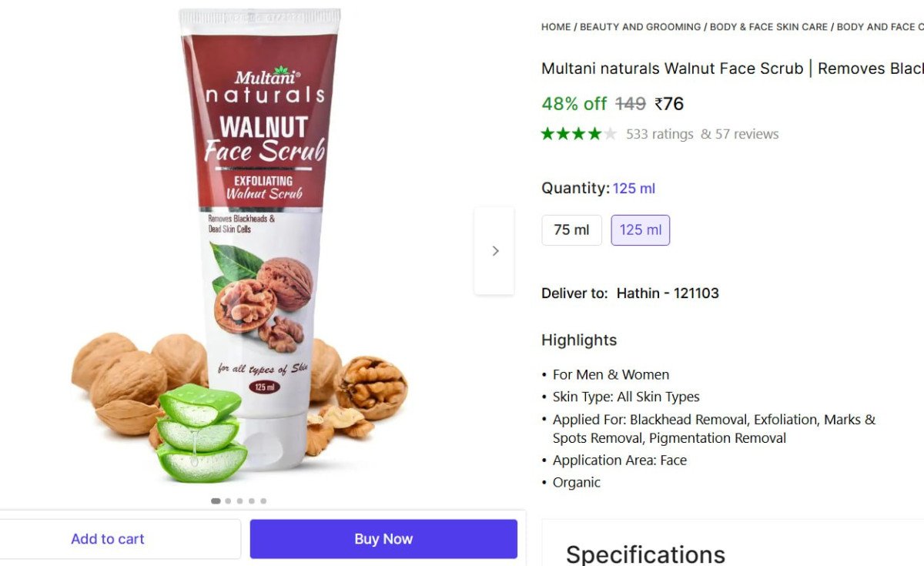Select the first carousel dot indicator
This screenshot has width=924, height=566.
tap(216, 501)
